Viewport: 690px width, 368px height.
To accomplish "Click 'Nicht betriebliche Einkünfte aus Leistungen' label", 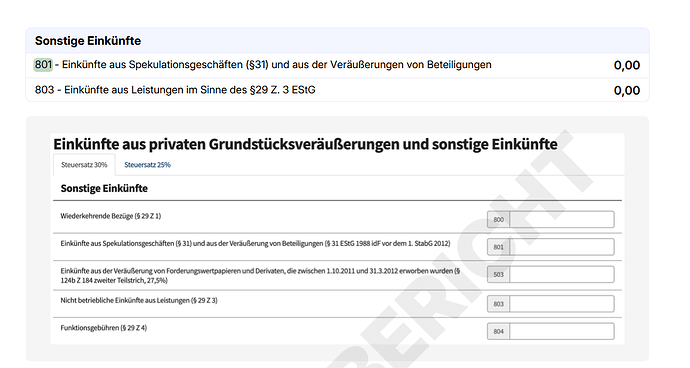I will point(139,301).
